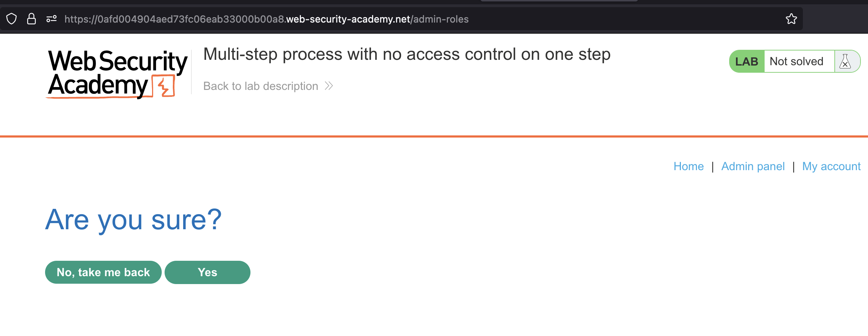
Task: Click the Web Security Academy logo text
Action: click(x=117, y=73)
